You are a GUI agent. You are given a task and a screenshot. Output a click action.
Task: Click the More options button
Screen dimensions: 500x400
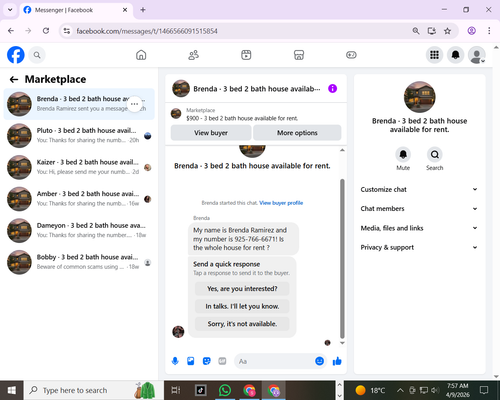(x=297, y=133)
